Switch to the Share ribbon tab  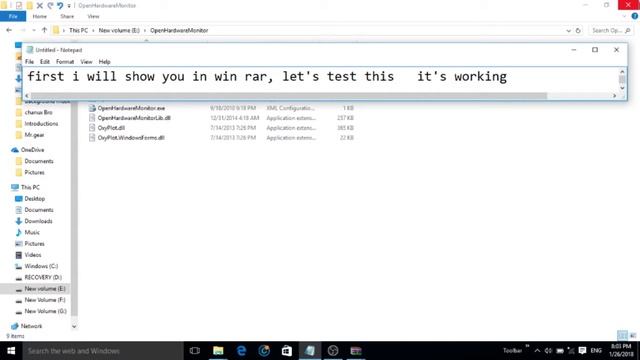tap(67, 16)
